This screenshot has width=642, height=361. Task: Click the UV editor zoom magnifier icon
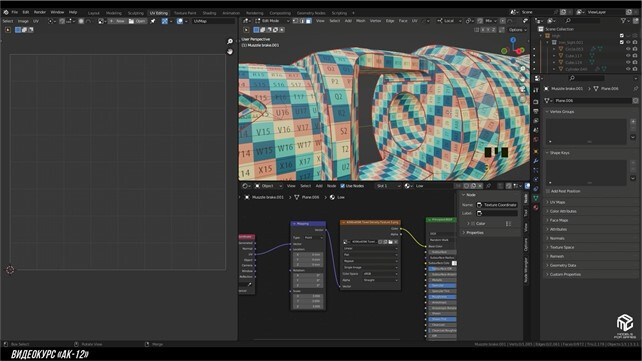pyautogui.click(x=230, y=41)
